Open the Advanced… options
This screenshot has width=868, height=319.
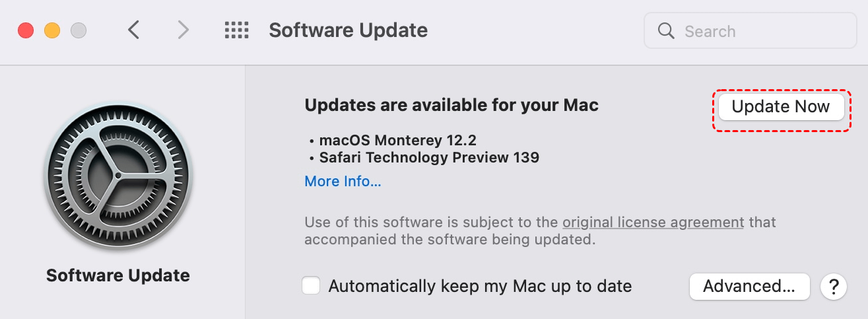pyautogui.click(x=749, y=286)
